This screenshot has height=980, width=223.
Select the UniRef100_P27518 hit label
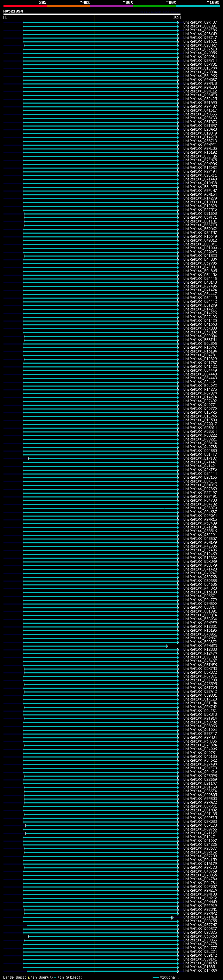coord(200,49)
